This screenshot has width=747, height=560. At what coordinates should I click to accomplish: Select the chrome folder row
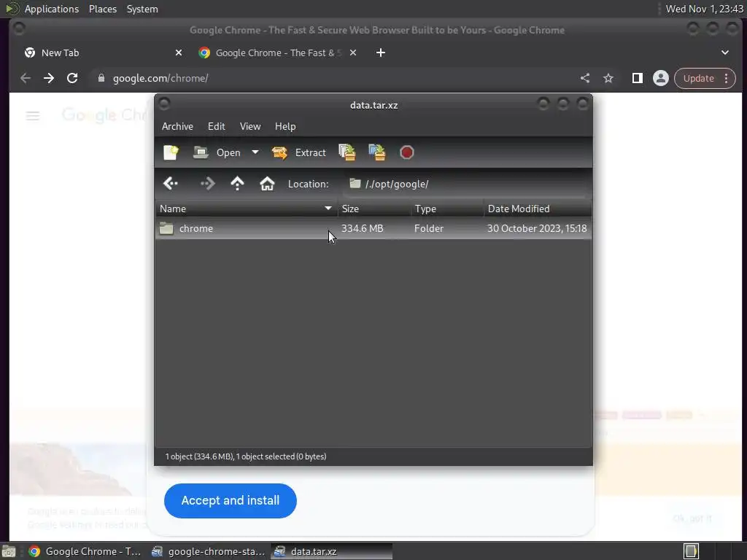tap(373, 228)
